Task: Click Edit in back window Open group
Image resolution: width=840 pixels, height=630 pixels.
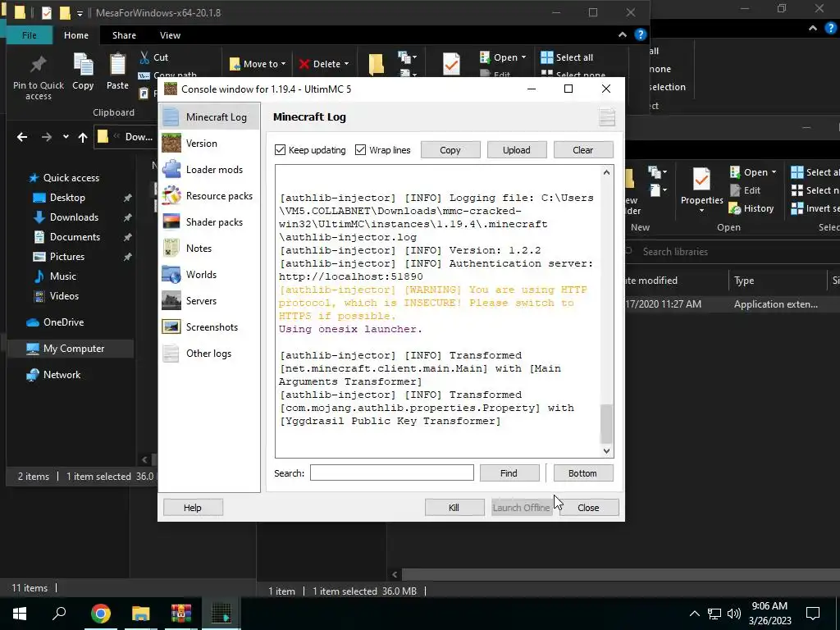Action: [x=745, y=190]
